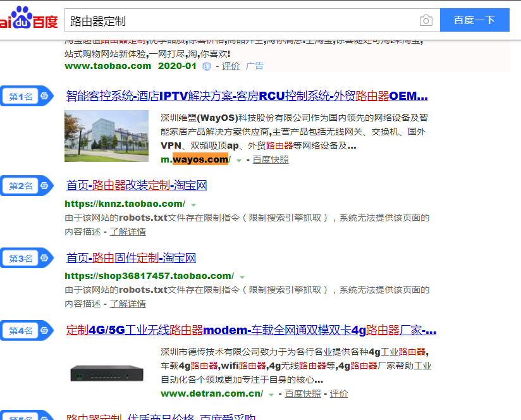Click WayOS building thumbnail image
521x420 pixels.
[106, 136]
